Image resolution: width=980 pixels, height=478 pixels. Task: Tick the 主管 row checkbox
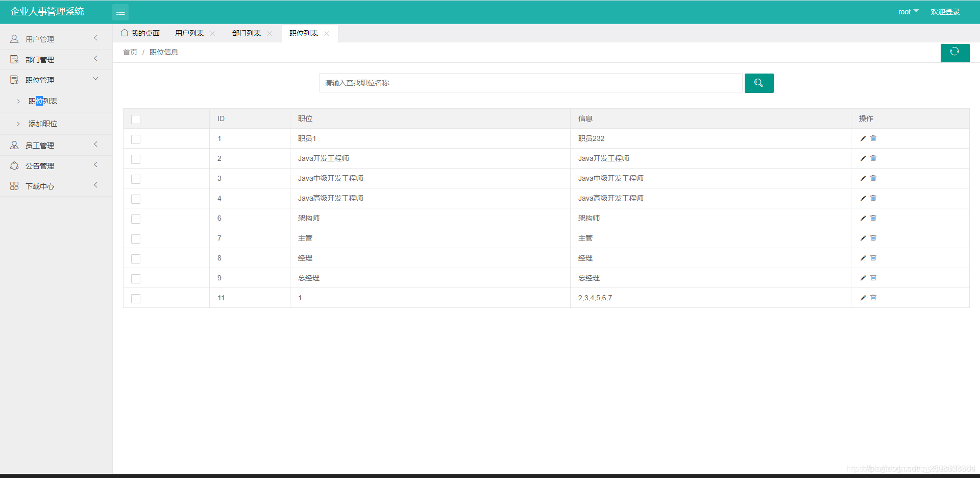(x=136, y=239)
